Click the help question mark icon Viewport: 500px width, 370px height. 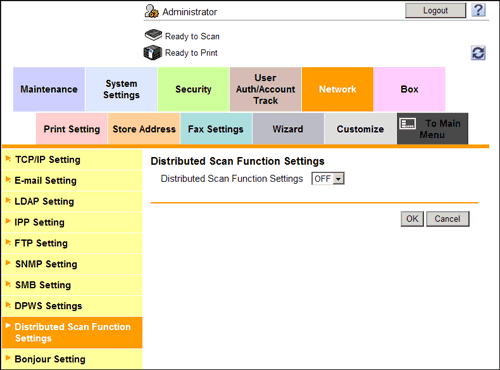pyautogui.click(x=478, y=10)
